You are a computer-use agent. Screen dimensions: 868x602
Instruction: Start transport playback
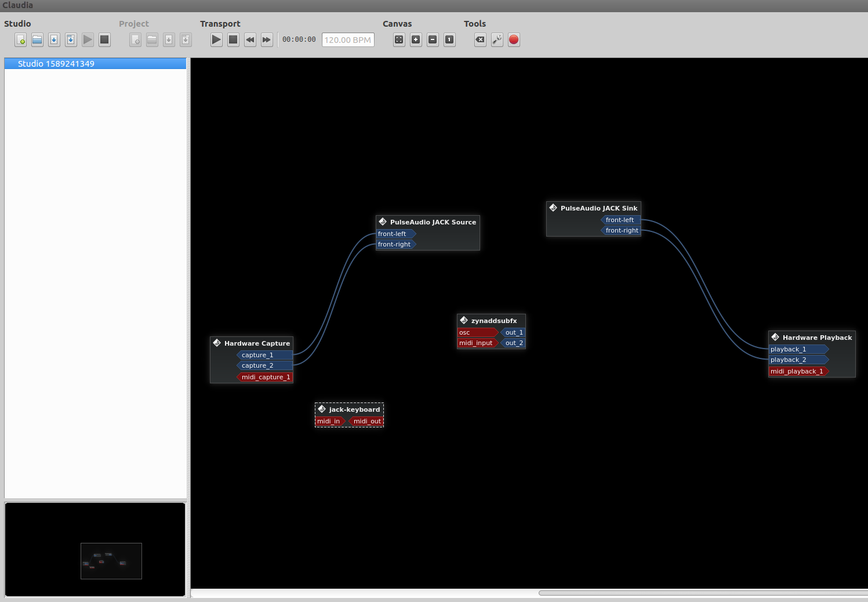click(216, 40)
